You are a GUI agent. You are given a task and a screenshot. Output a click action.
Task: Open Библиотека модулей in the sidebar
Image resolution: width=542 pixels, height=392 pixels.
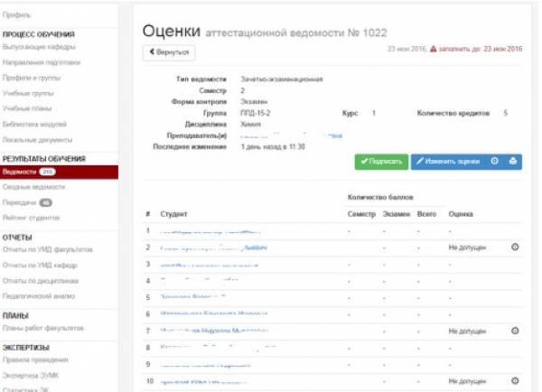(x=34, y=124)
